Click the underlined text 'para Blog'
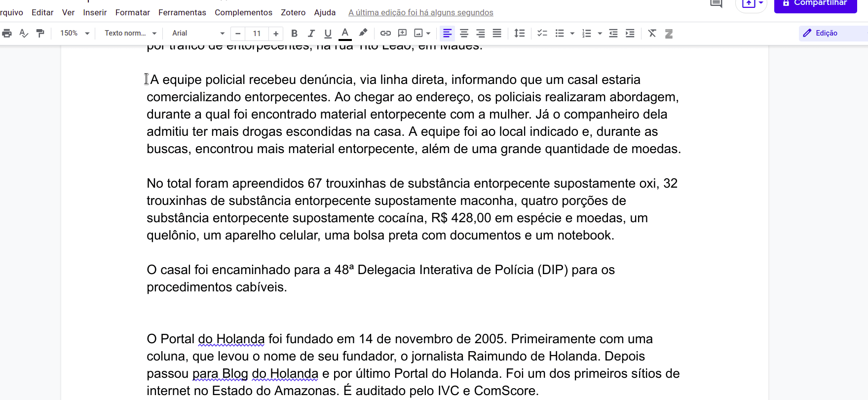The height and width of the screenshot is (400, 868). pos(220,373)
